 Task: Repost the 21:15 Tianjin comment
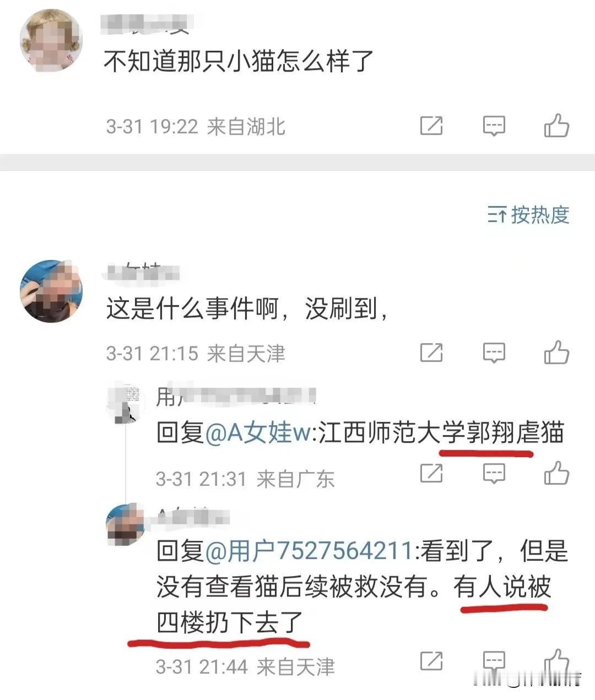[x=431, y=352]
